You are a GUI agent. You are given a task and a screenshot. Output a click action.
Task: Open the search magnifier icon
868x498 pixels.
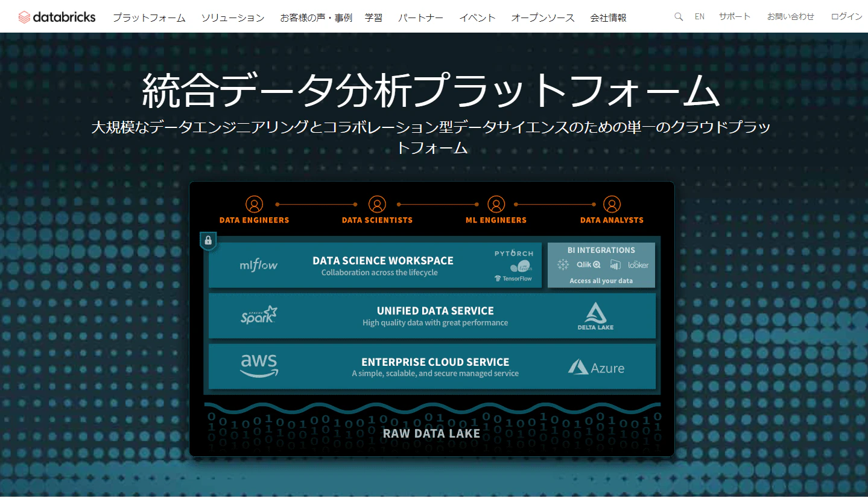679,17
